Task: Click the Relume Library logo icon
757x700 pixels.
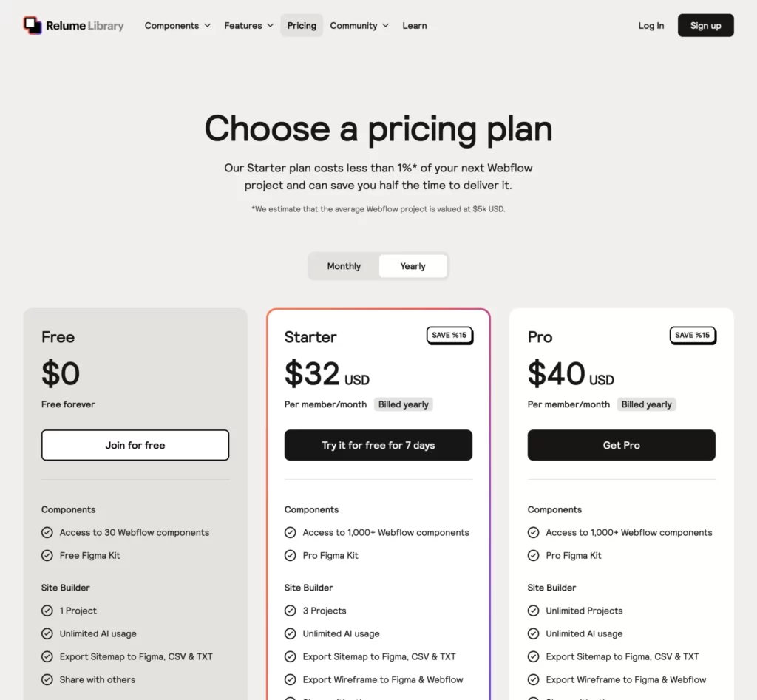Action: (31, 24)
